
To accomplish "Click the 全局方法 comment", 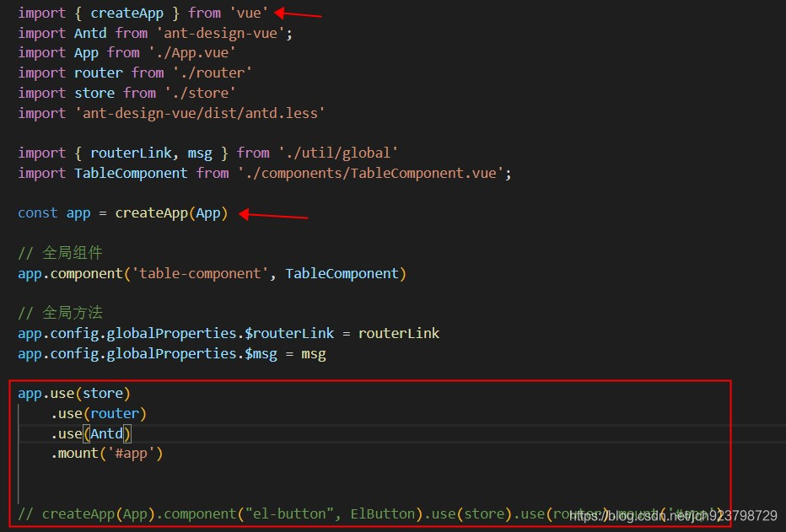I will pyautogui.click(x=60, y=313).
